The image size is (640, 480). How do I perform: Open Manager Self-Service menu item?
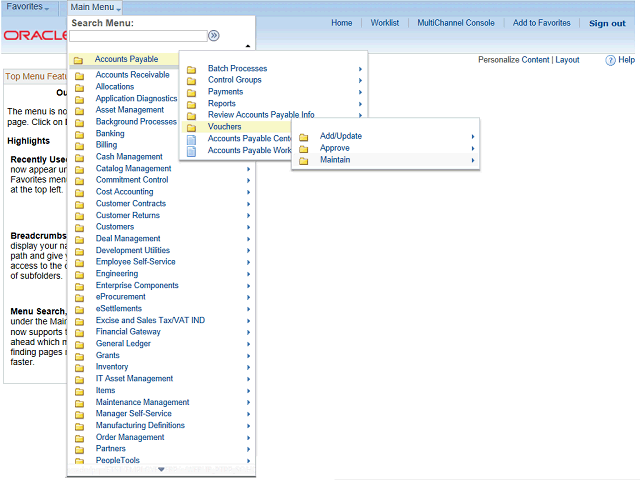(x=133, y=414)
